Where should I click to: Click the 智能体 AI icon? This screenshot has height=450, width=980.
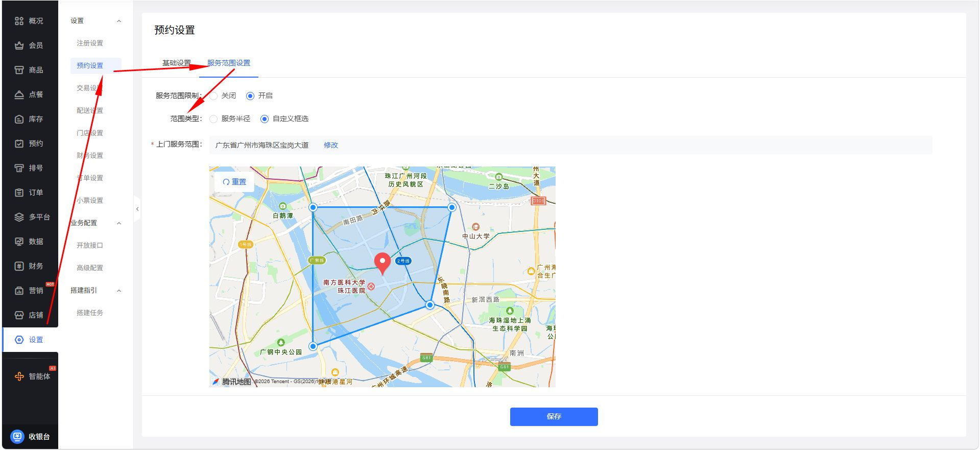pyautogui.click(x=19, y=376)
